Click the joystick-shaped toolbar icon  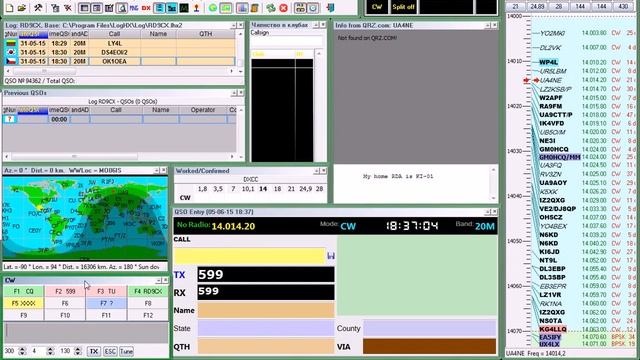(x=196, y=8)
